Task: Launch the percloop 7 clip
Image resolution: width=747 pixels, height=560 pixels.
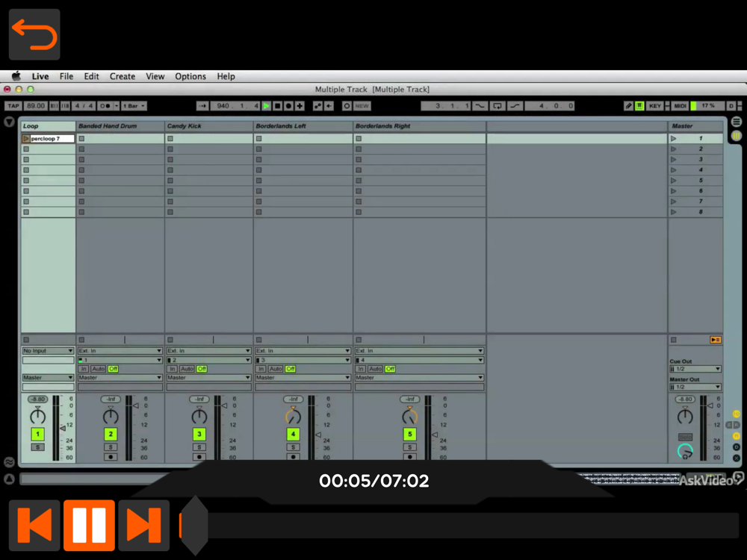Action: [x=26, y=139]
